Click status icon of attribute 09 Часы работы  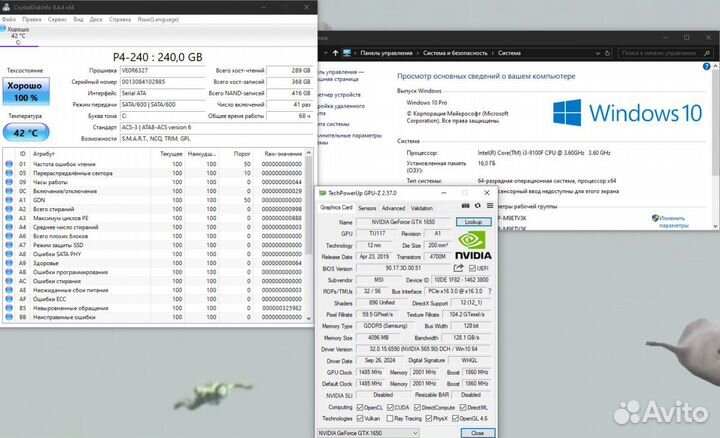[9, 182]
